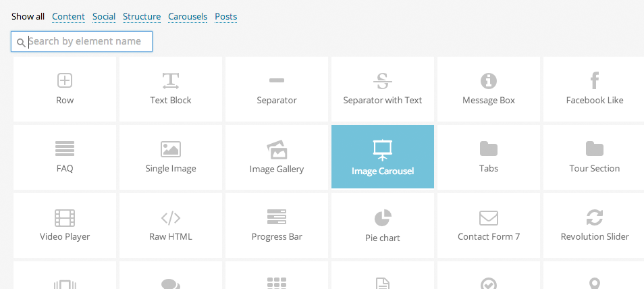Show only Social elements
Image resolution: width=644 pixels, height=289 pixels.
(x=104, y=16)
